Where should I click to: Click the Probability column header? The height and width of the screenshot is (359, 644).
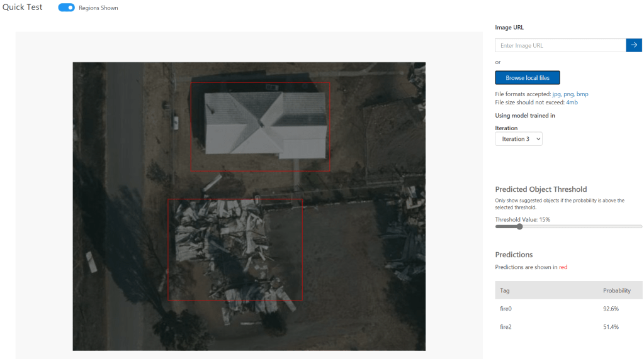click(616, 290)
